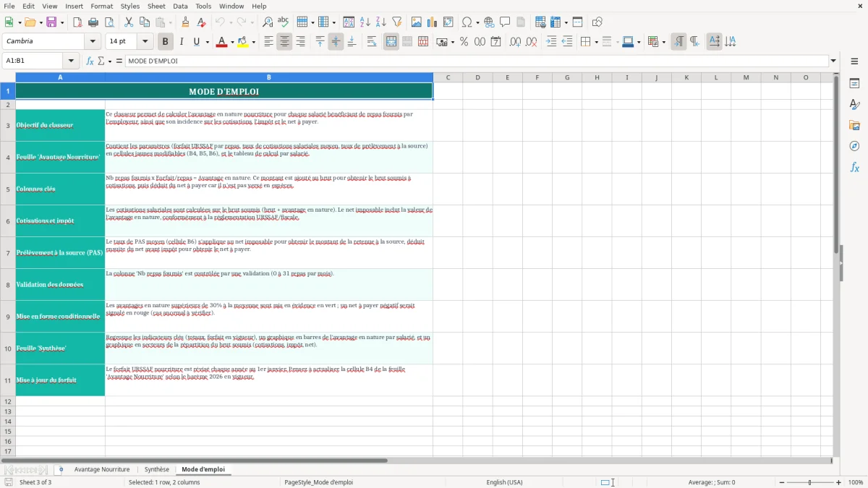The height and width of the screenshot is (488, 868).
Task: Toggle wrap text
Action: tap(372, 42)
